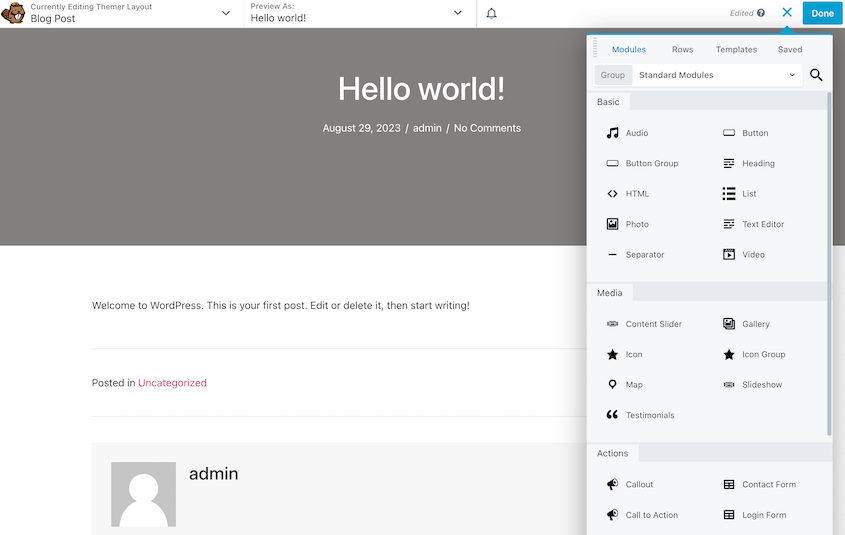This screenshot has height=535, width=845.
Task: Open the notifications bell
Action: (x=491, y=13)
